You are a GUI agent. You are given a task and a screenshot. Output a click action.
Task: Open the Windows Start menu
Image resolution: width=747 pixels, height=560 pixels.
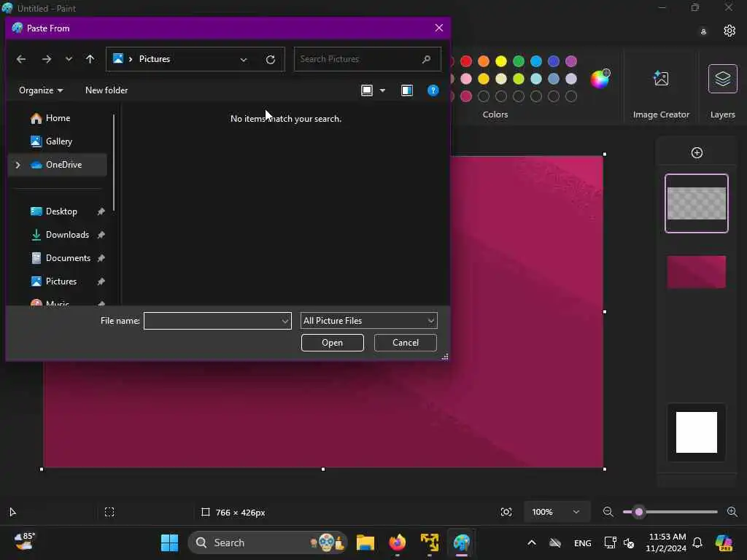pyautogui.click(x=169, y=542)
